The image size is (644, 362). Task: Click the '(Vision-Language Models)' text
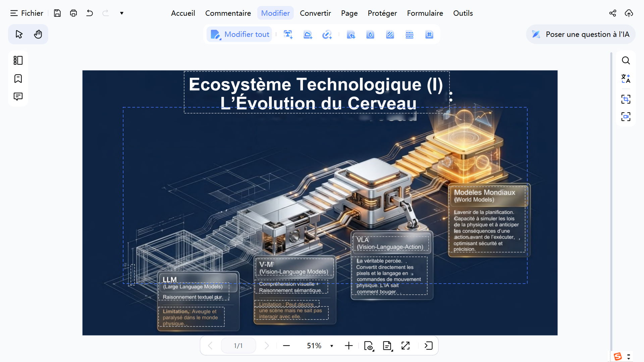tap(294, 272)
